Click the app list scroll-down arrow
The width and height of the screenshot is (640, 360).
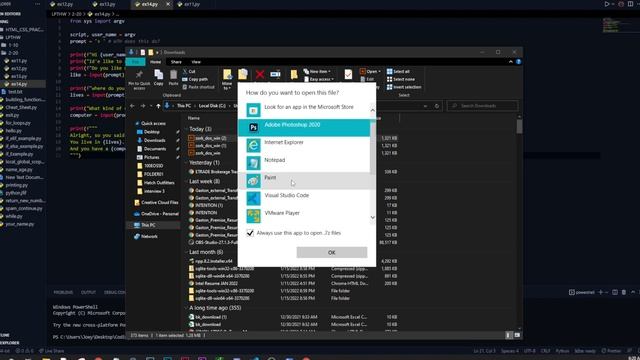(x=372, y=218)
